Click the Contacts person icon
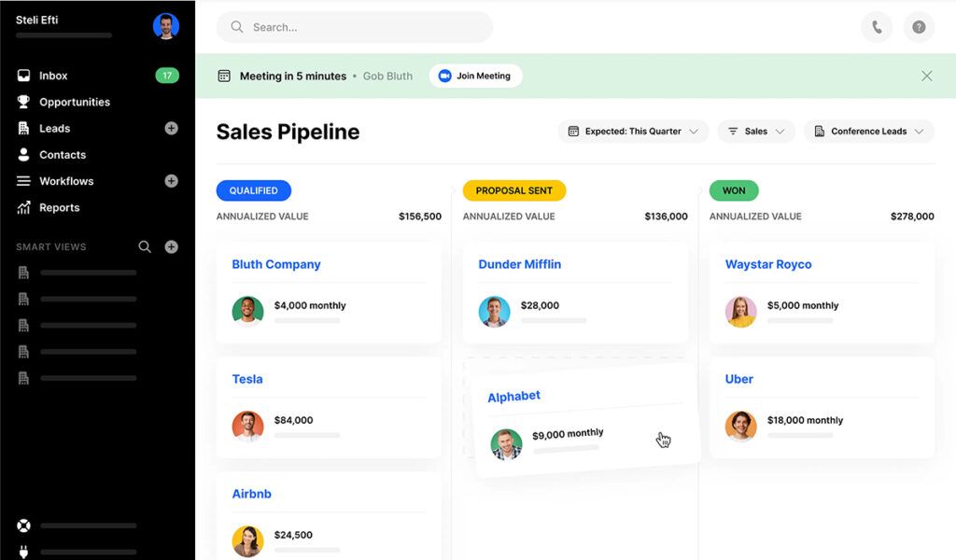Screen dimensions: 956x560 [23, 155]
